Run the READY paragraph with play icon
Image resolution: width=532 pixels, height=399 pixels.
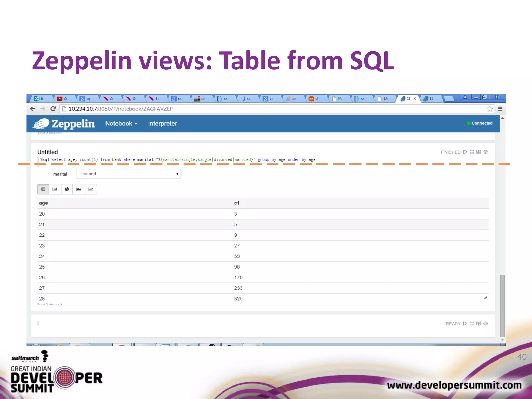coord(465,323)
